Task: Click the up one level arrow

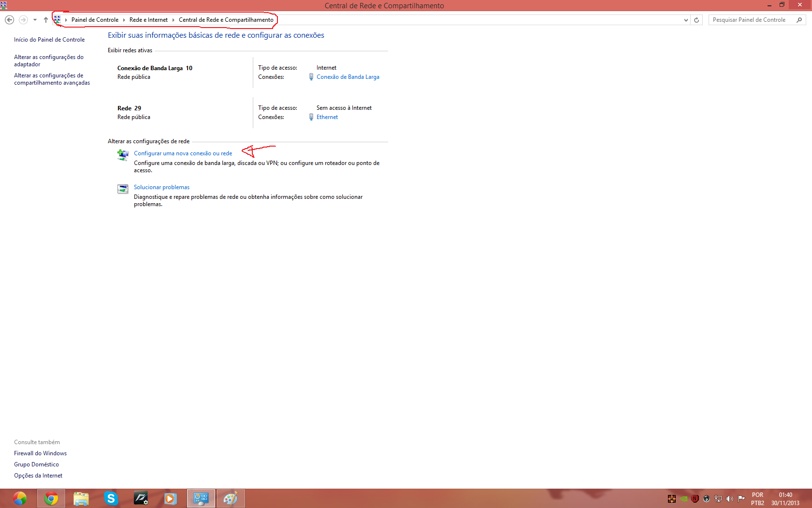Action: pyautogui.click(x=46, y=20)
